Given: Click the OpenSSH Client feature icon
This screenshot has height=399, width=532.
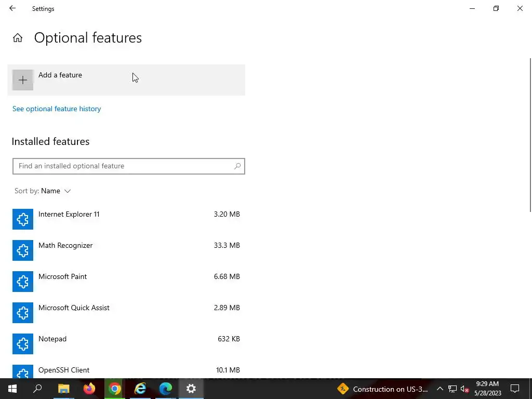Looking at the screenshot, I should click(23, 371).
